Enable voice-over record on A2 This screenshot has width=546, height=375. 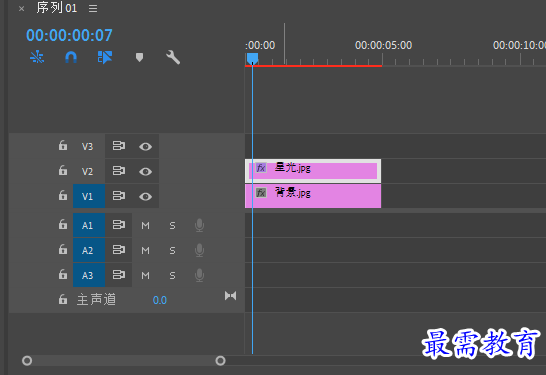click(x=200, y=250)
